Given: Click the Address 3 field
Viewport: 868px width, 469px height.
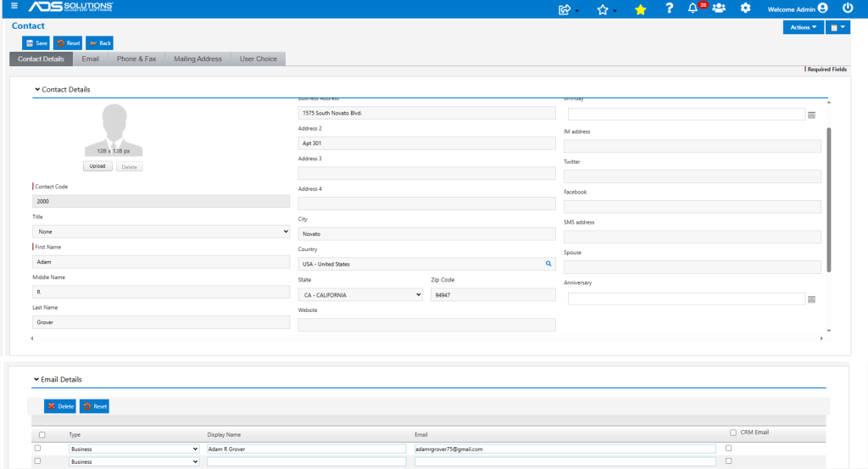Looking at the screenshot, I should pos(427,173).
